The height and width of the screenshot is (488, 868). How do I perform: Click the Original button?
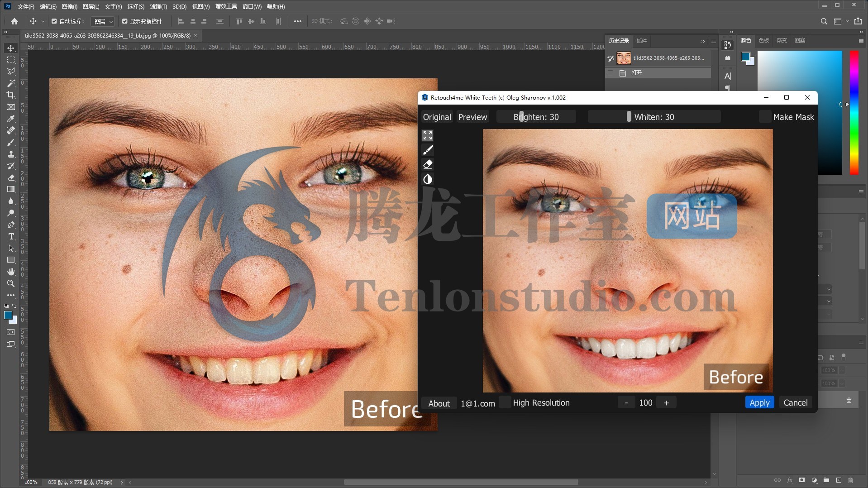pyautogui.click(x=437, y=117)
